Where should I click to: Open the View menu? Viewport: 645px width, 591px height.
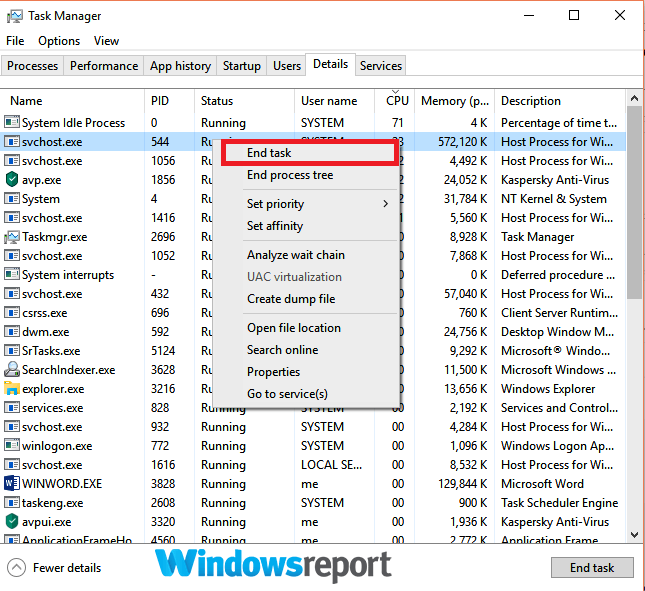point(106,41)
